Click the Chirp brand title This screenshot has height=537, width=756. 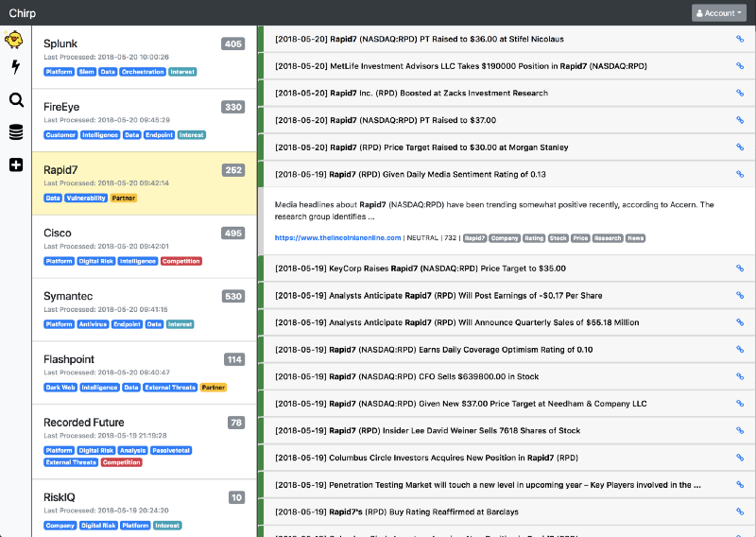click(22, 13)
